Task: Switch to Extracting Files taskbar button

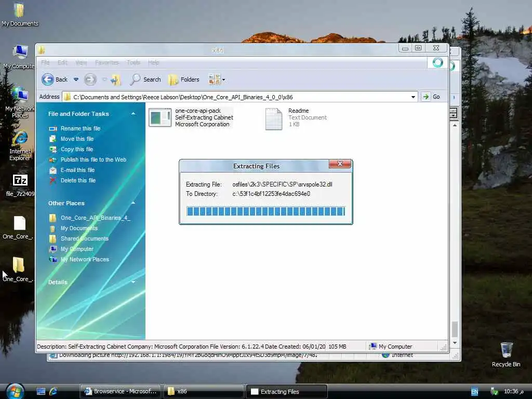Action: coord(286,391)
